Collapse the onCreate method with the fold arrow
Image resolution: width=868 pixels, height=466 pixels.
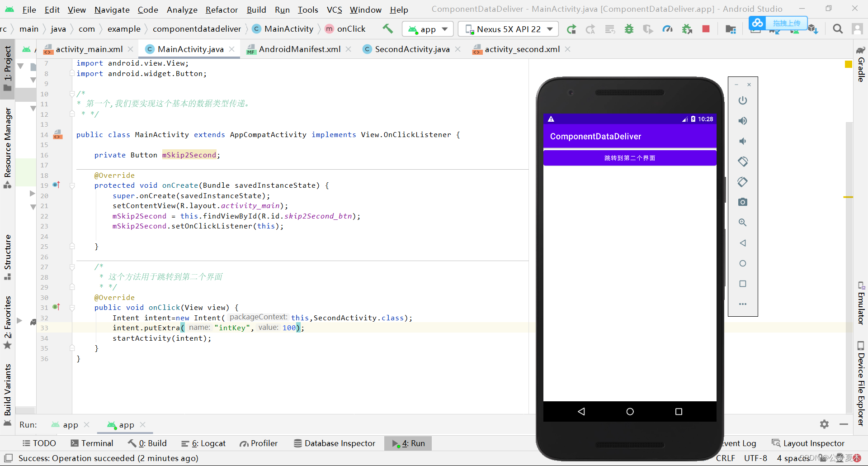click(x=72, y=185)
